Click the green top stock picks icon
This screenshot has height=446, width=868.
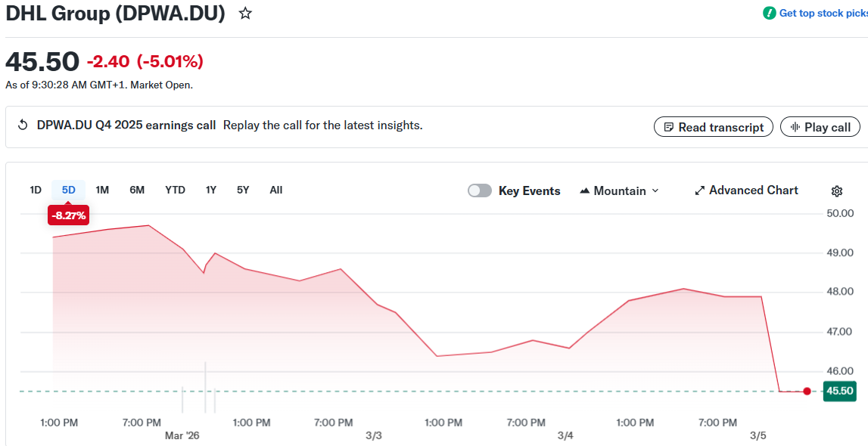click(769, 13)
